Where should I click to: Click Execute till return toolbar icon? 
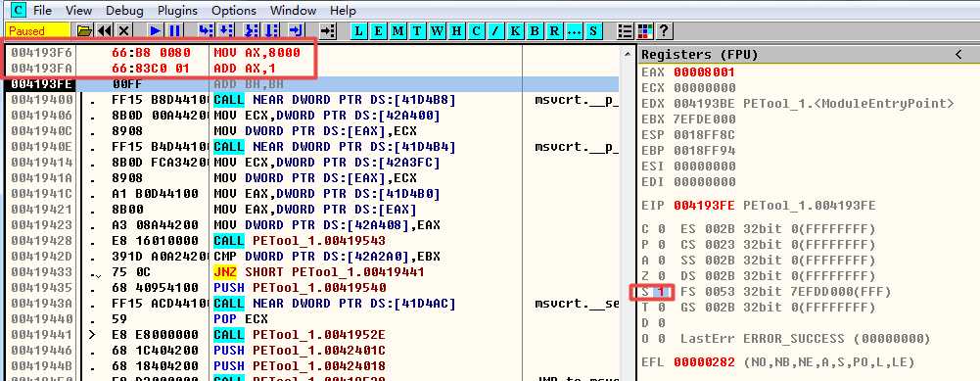click(x=297, y=30)
